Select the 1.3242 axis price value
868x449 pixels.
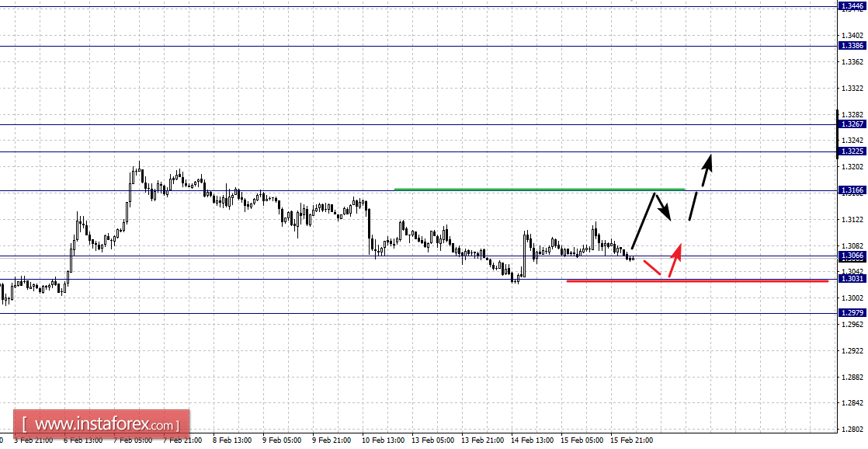click(852, 141)
